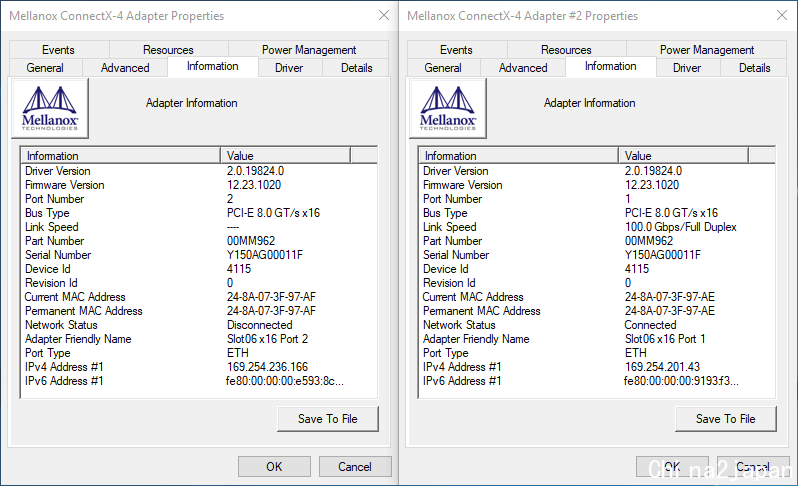Select Device Id row in Adapter Properties window
Image resolution: width=798 pixels, height=486 pixels.
(199, 269)
